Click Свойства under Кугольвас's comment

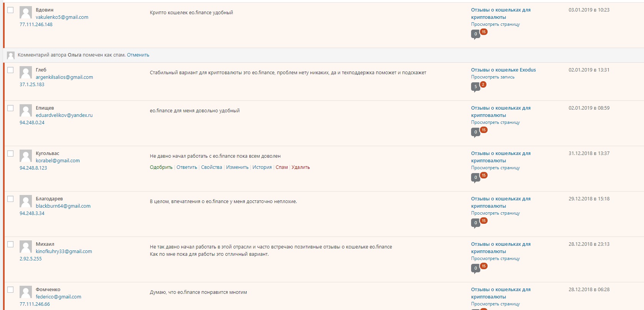[x=211, y=167]
